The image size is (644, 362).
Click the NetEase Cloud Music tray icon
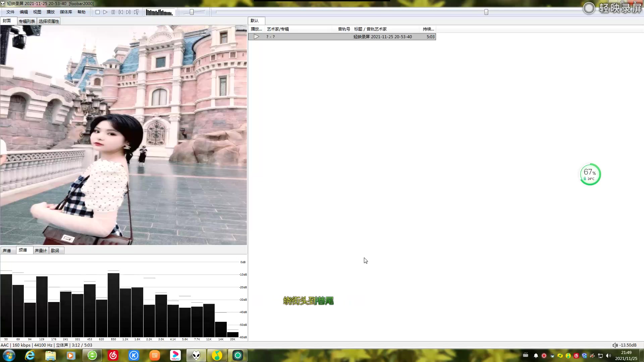point(576,356)
